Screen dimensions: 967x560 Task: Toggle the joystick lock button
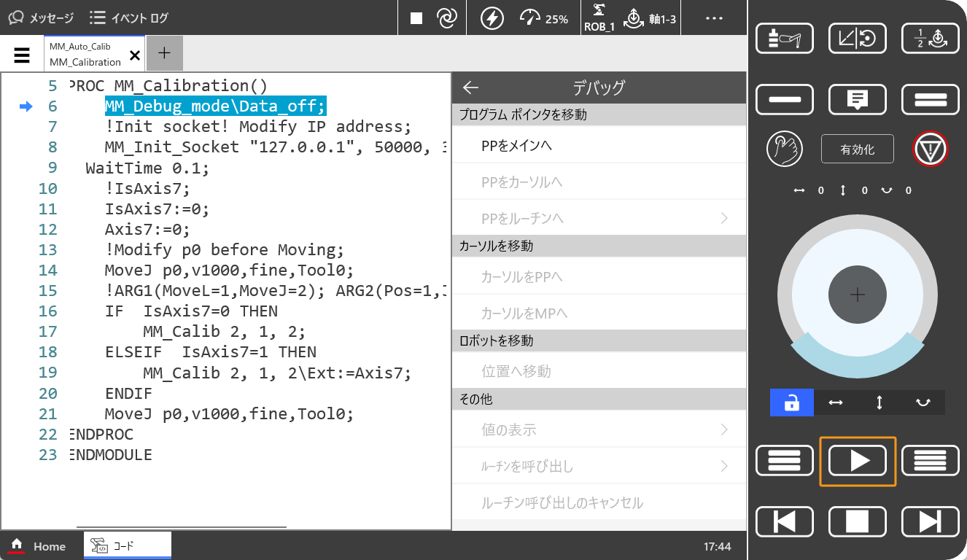tap(791, 402)
